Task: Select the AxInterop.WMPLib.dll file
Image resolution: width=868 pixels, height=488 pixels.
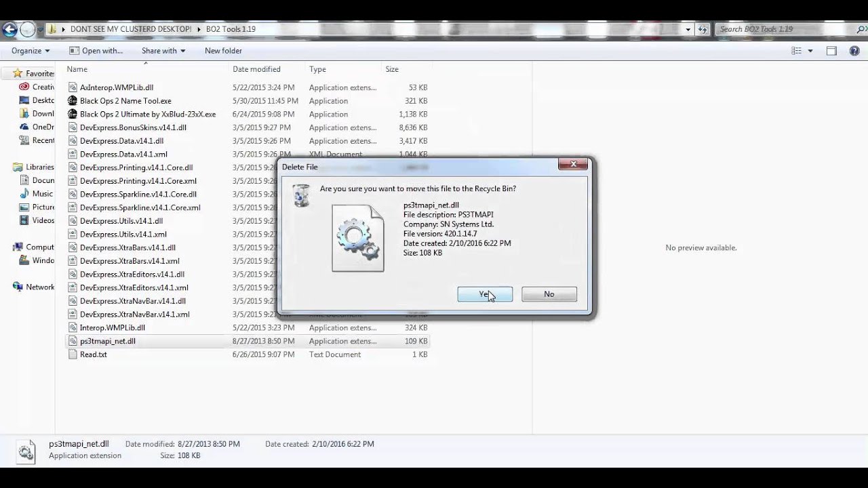Action: pos(117,87)
